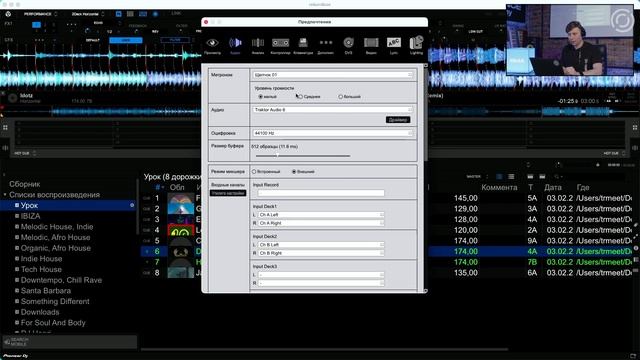Screen dimensions: 640x360
Task: Open the Audio preferences speaker tab
Action: pos(235,45)
